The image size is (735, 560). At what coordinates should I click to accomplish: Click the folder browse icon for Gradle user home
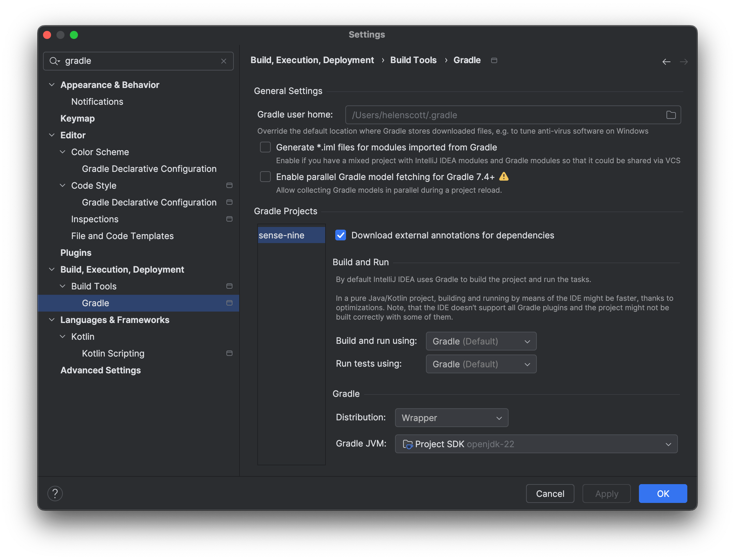click(671, 115)
